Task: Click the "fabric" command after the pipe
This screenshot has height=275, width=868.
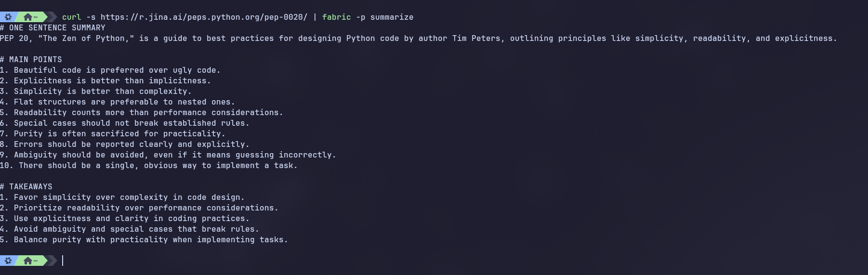Action: pyautogui.click(x=336, y=17)
